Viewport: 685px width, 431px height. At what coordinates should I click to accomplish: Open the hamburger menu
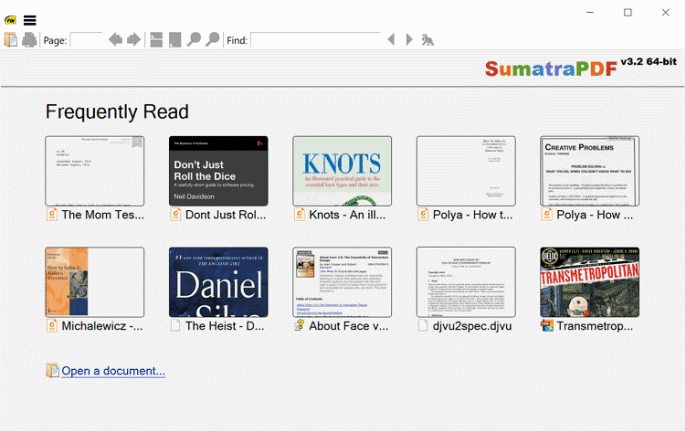pyautogui.click(x=30, y=20)
